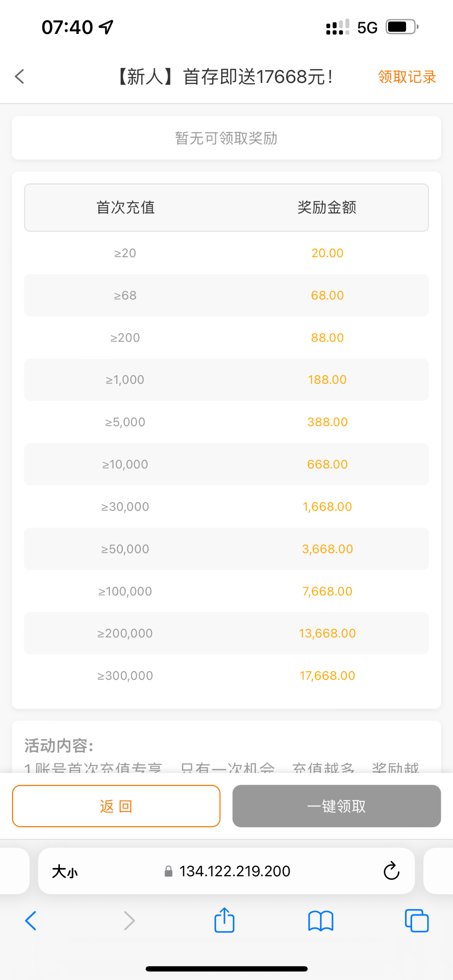Screen dimensions: 453x980
Task: Tap the 奖励金额 column header
Action: [327, 207]
